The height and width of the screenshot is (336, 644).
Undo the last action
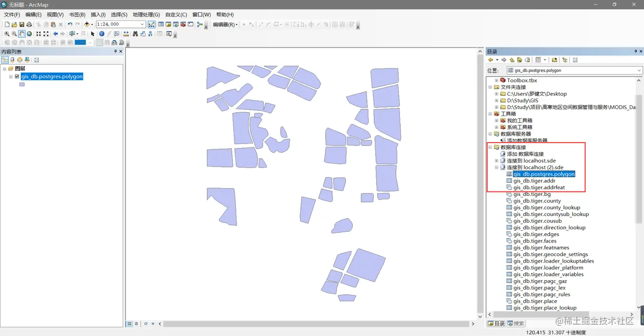[70, 24]
